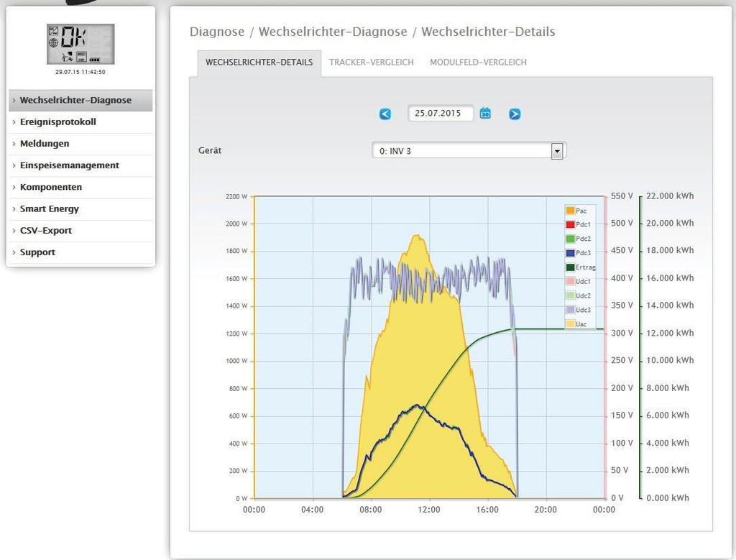Click the 2200 W axis label
The image size is (736, 560).
[x=236, y=197]
